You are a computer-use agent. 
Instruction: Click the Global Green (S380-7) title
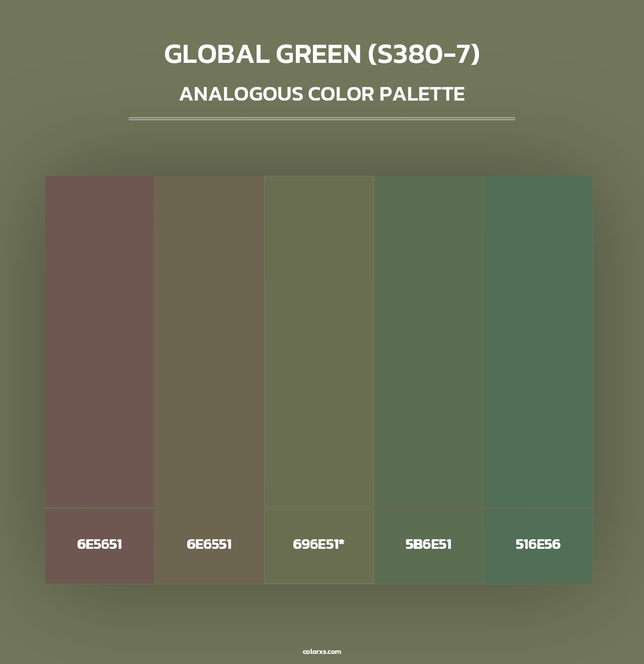coord(322,54)
